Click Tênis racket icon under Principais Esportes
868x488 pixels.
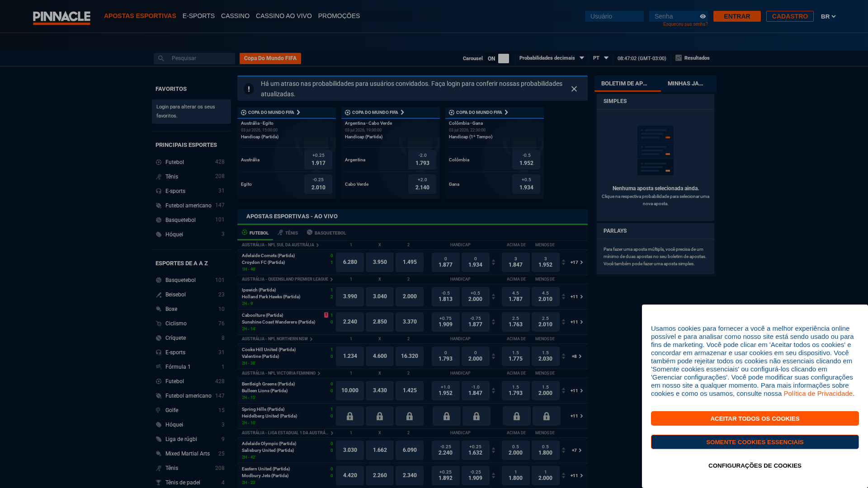(x=159, y=177)
